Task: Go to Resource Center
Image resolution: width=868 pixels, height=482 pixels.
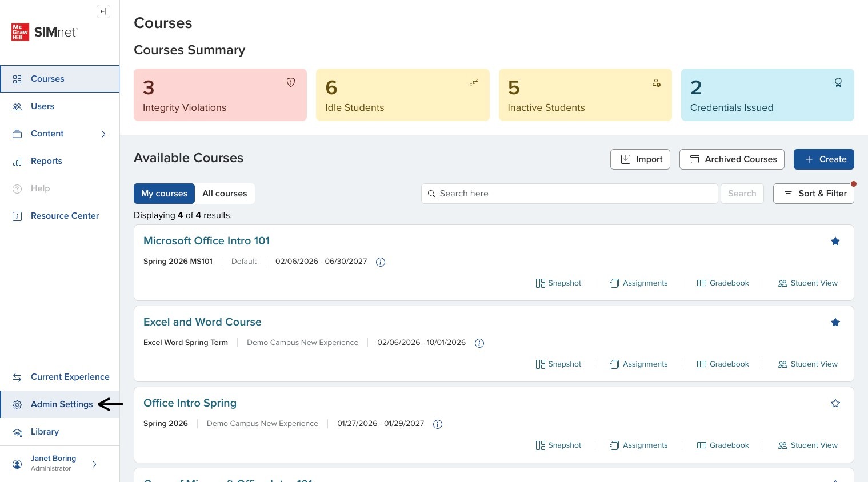Action: 60,216
